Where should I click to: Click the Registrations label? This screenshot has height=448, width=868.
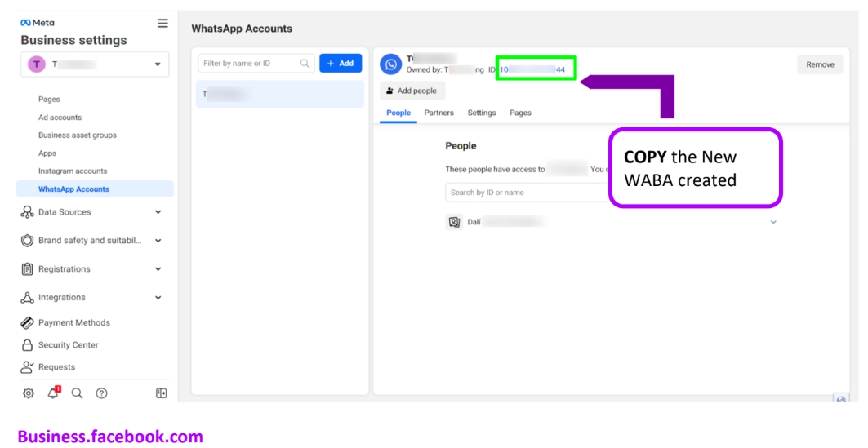(65, 268)
